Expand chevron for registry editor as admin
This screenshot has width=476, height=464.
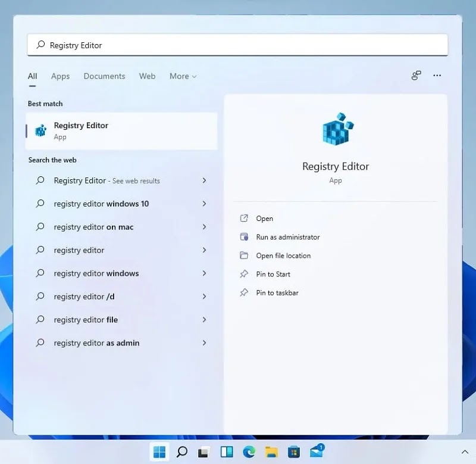(204, 342)
